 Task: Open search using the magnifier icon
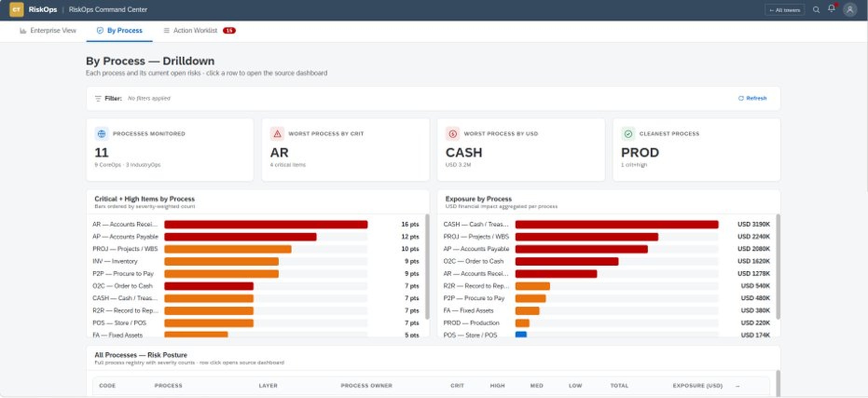816,9
